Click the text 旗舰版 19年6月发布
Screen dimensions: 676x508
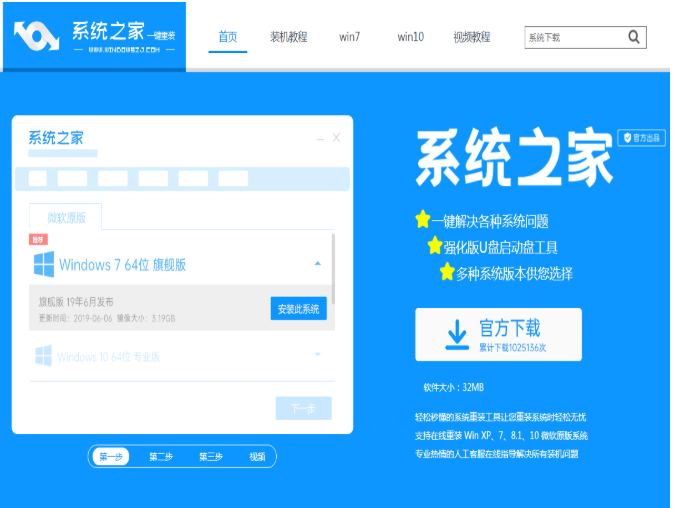click(76, 302)
